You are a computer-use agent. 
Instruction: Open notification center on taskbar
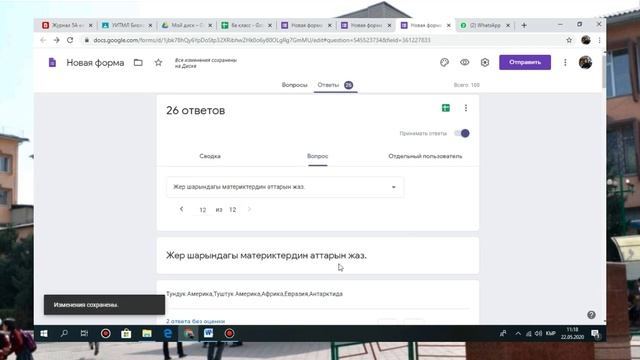pos(596,334)
